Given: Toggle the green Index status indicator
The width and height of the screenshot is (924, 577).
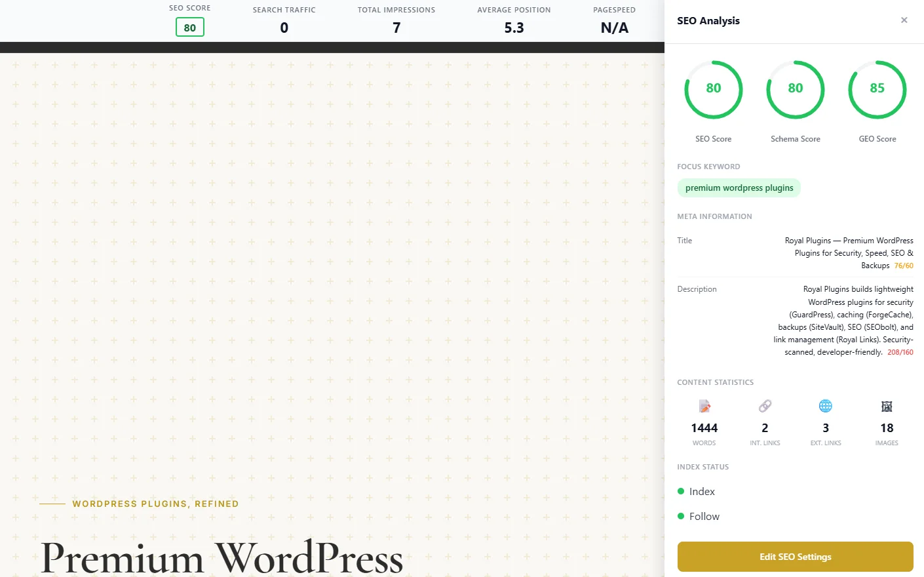Looking at the screenshot, I should [x=682, y=491].
